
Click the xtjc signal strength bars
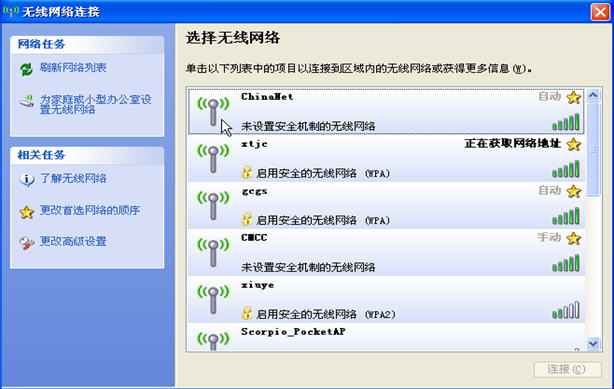pos(566,169)
